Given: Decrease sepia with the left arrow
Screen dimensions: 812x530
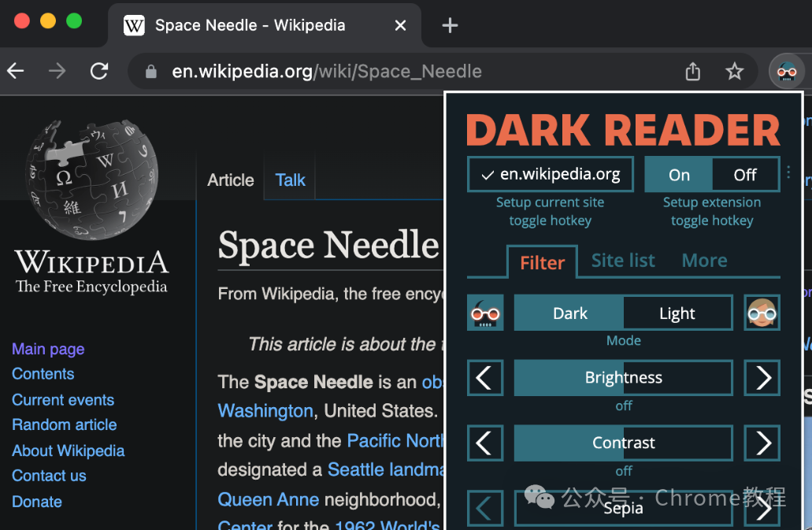Looking at the screenshot, I should 485,508.
